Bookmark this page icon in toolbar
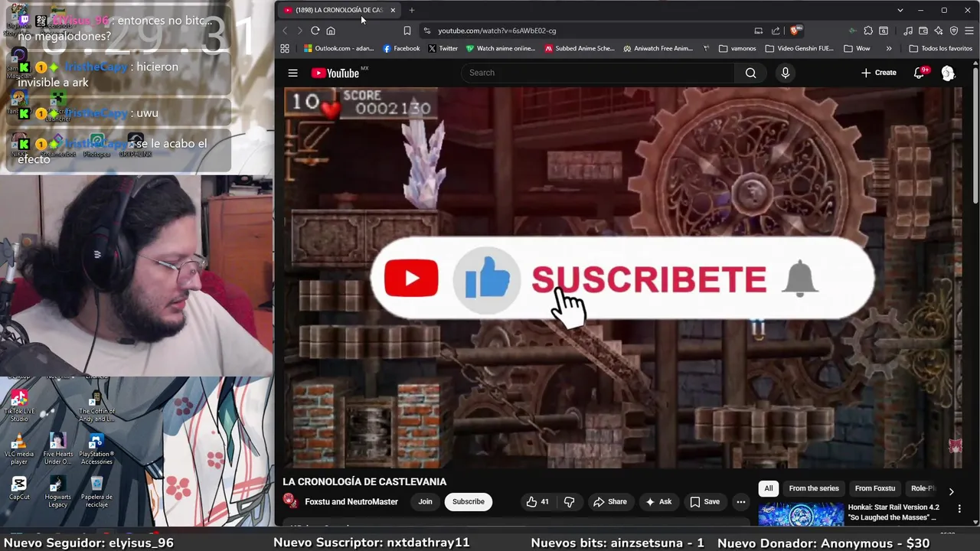The image size is (980, 551). [x=407, y=31]
